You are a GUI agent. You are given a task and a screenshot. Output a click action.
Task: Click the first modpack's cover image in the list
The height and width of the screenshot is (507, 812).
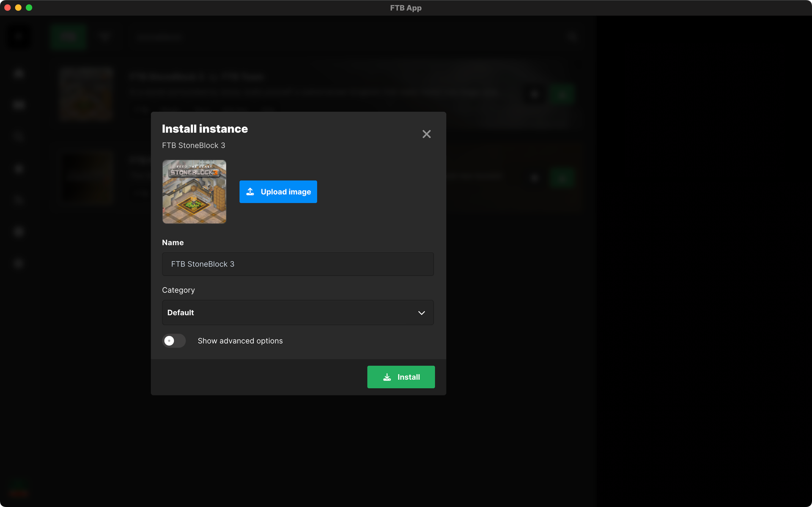pos(86,94)
